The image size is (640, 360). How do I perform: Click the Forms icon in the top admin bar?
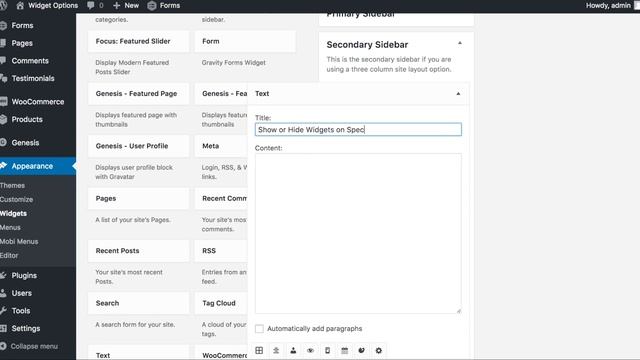coord(151,5)
